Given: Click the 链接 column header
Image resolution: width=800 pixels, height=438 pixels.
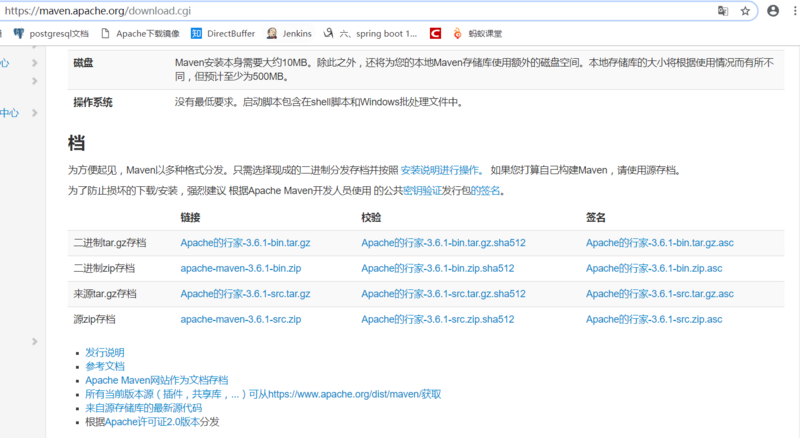Looking at the screenshot, I should 190,217.
